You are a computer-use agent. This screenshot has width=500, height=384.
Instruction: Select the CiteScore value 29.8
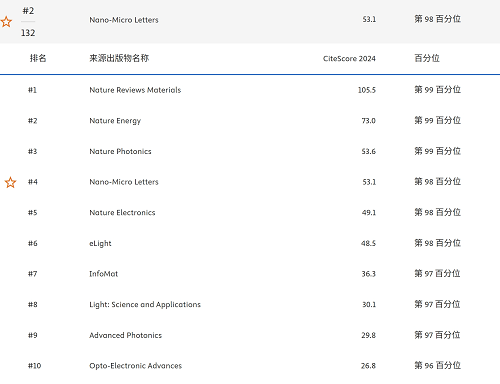pos(368,335)
